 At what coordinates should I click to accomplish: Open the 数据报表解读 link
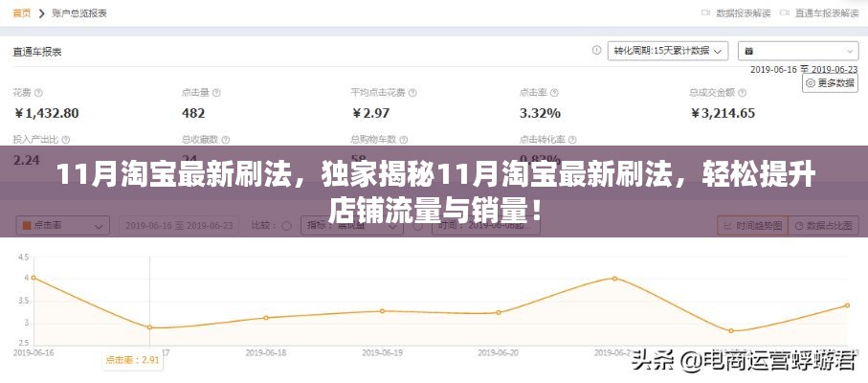coord(744,12)
